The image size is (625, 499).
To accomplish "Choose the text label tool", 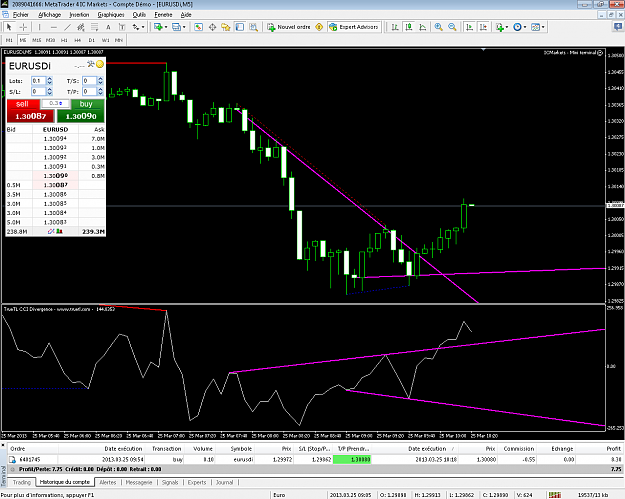I will click(x=122, y=27).
